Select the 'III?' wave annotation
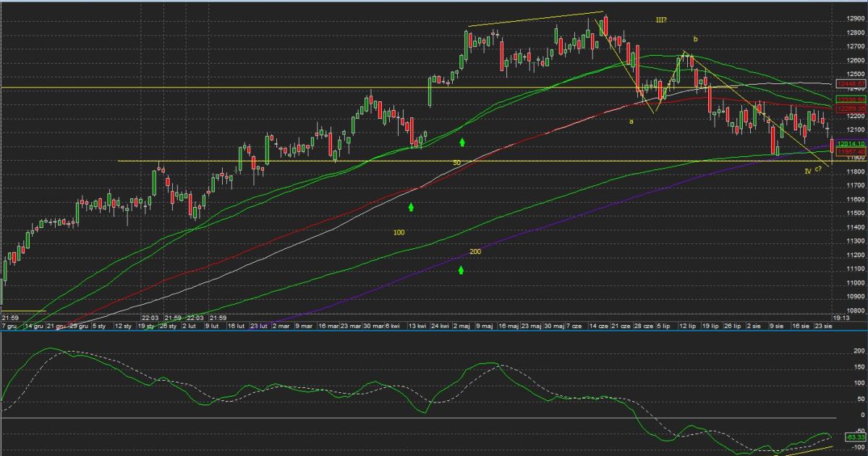 click(660, 20)
